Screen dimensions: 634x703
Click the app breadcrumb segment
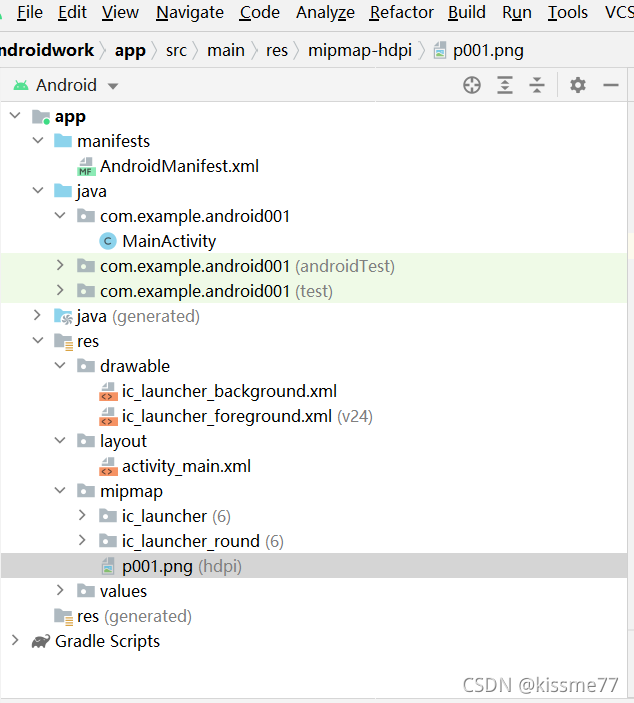coord(130,51)
